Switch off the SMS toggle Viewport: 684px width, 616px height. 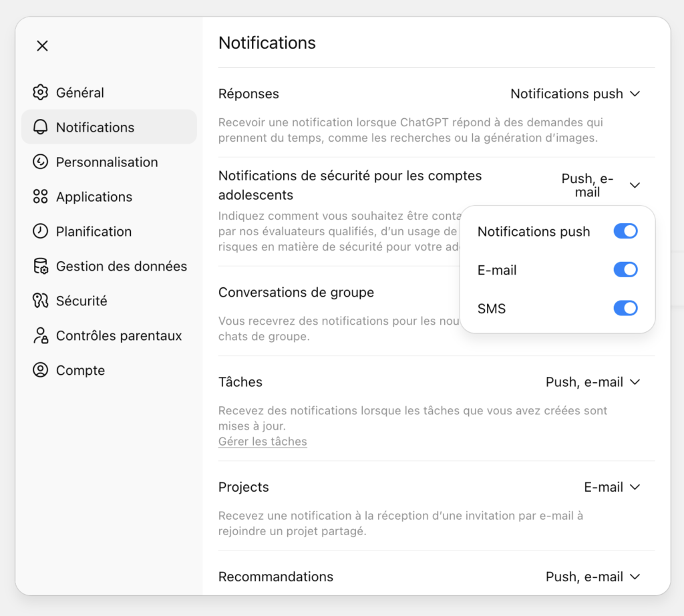625,308
